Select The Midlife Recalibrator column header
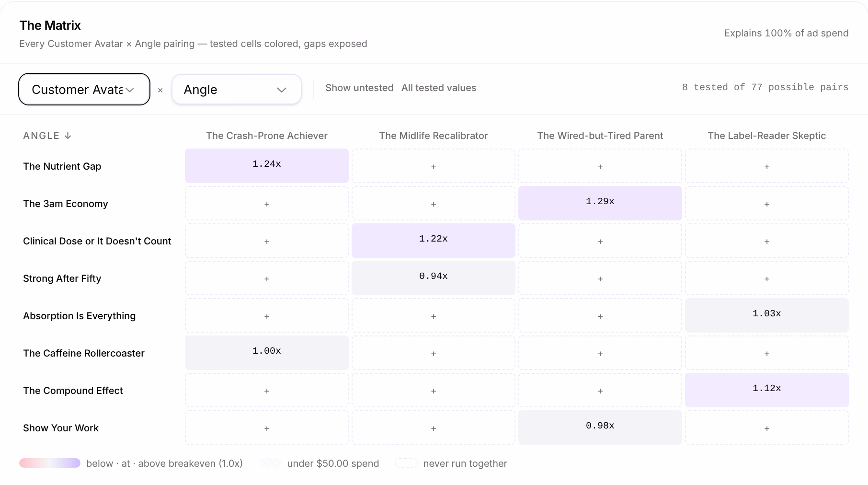The image size is (868, 485). 434,136
